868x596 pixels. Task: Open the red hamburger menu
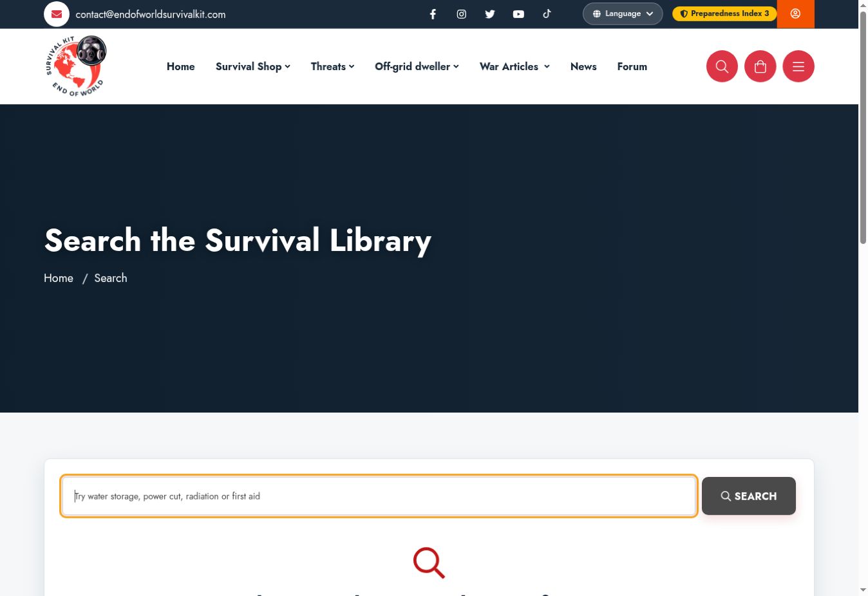click(x=798, y=66)
